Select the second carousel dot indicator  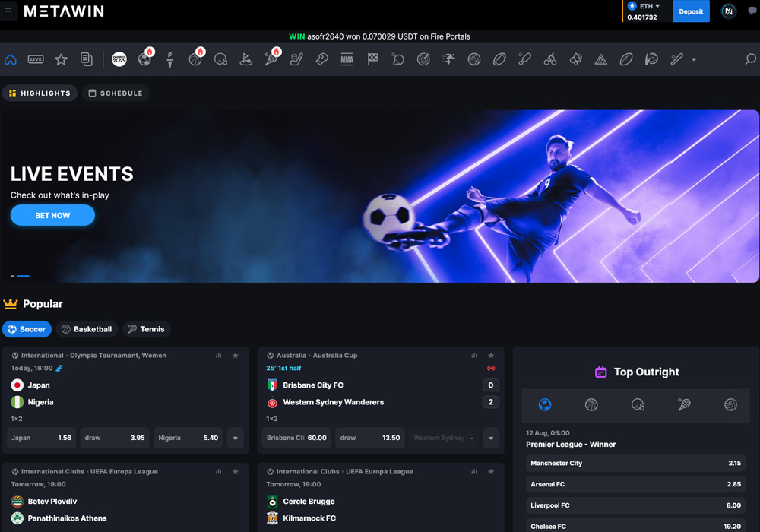[x=24, y=276]
